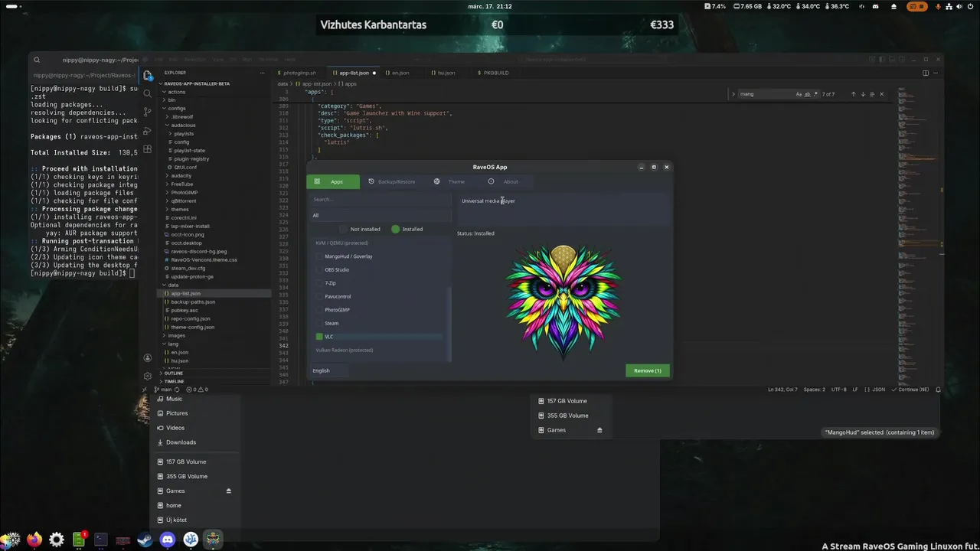Open theme-config.json in the Explorer
Image resolution: width=980 pixels, height=551 pixels.
[x=193, y=327]
